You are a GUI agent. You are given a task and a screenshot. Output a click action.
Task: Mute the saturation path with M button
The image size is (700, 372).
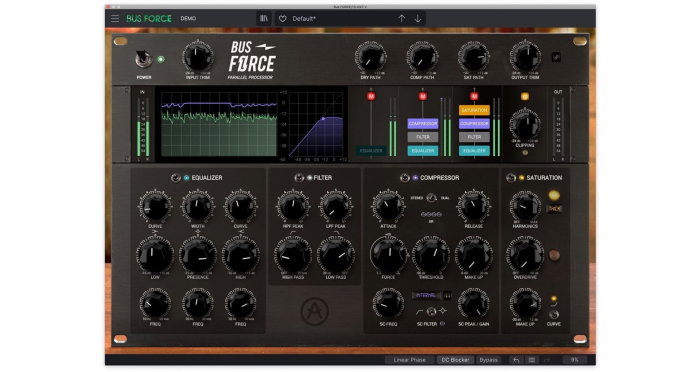[x=474, y=96]
